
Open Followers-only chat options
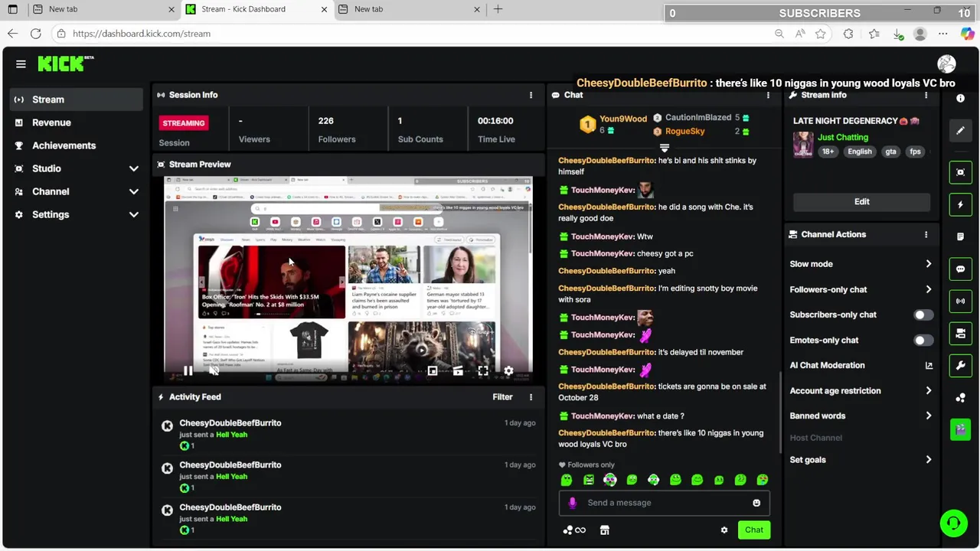coord(861,289)
